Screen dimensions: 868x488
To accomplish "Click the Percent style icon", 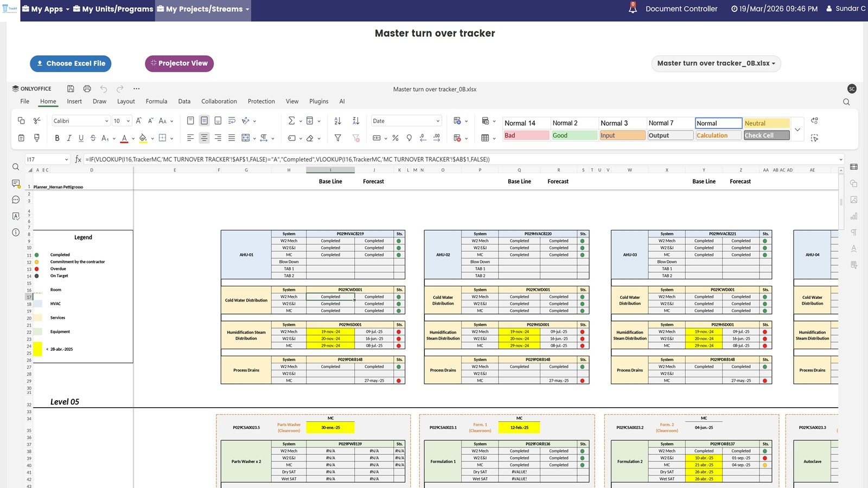I will click(395, 138).
